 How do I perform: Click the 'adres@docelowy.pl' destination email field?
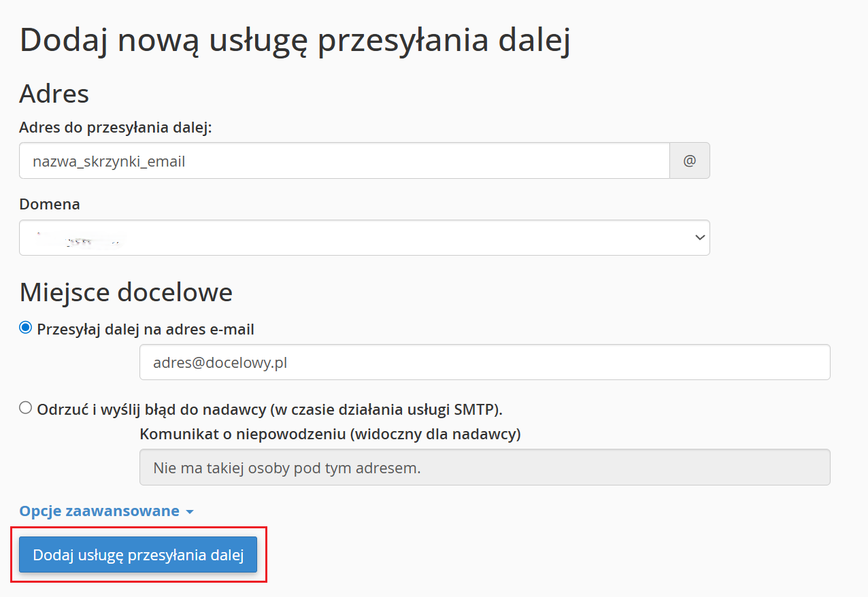[x=484, y=362]
